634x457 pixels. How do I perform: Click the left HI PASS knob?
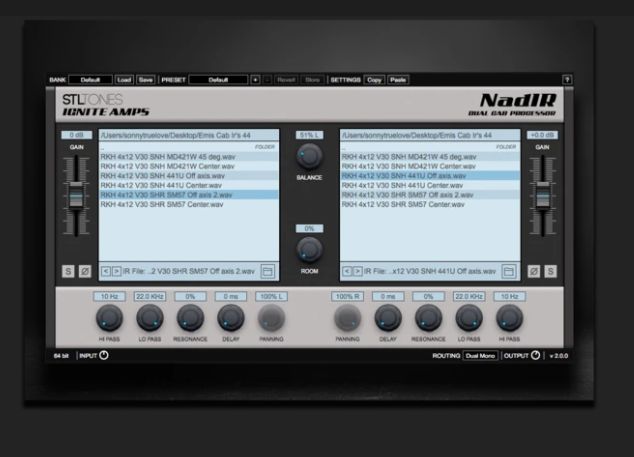click(x=109, y=318)
